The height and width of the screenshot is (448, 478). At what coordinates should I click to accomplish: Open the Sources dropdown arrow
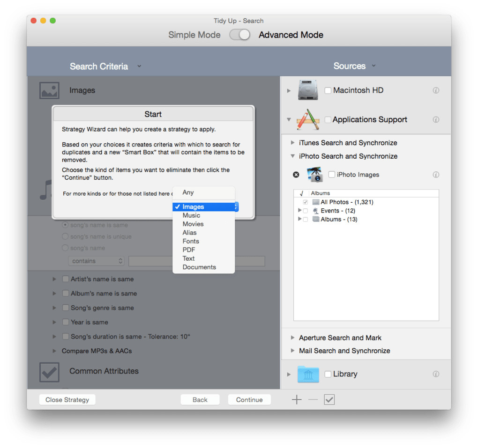pyautogui.click(x=374, y=66)
